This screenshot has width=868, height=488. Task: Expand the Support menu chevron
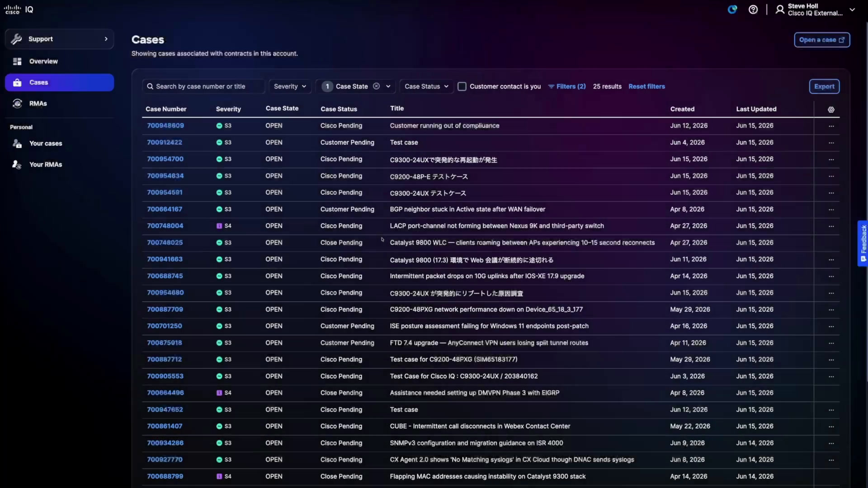106,39
